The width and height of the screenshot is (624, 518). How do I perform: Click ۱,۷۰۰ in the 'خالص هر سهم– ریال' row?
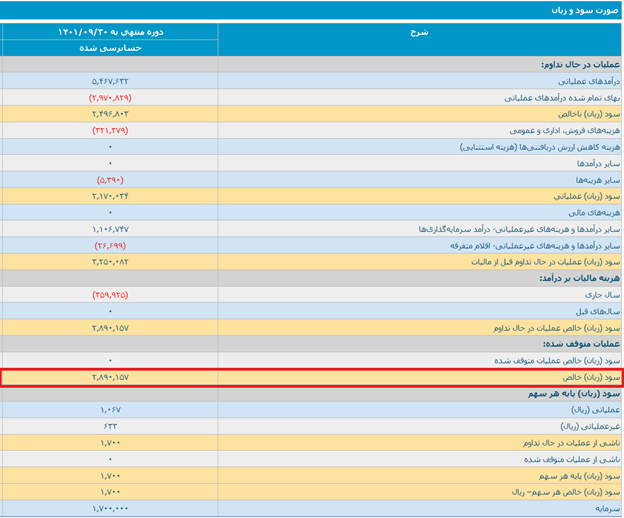point(110,492)
